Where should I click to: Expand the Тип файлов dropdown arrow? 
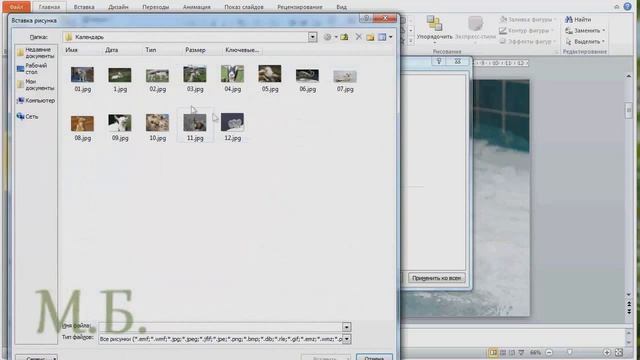[x=347, y=339]
